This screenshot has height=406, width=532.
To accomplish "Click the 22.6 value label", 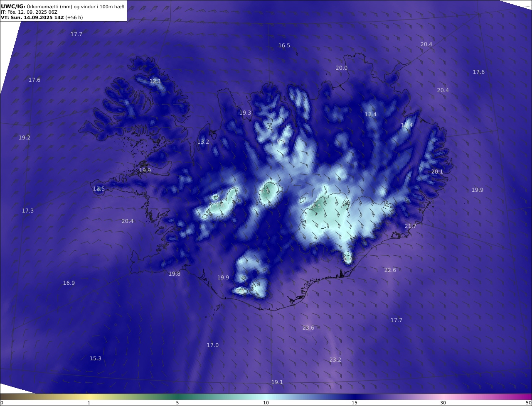I will click(390, 270).
